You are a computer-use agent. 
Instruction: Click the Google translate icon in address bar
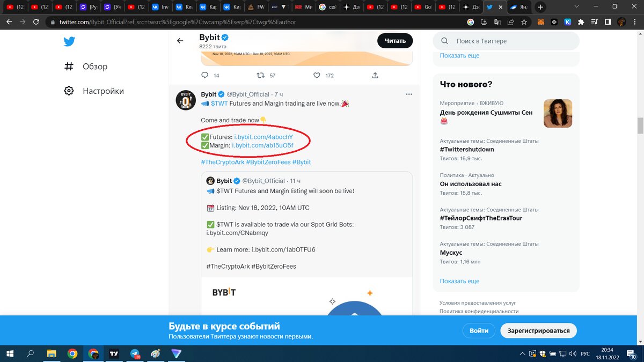coord(497,22)
